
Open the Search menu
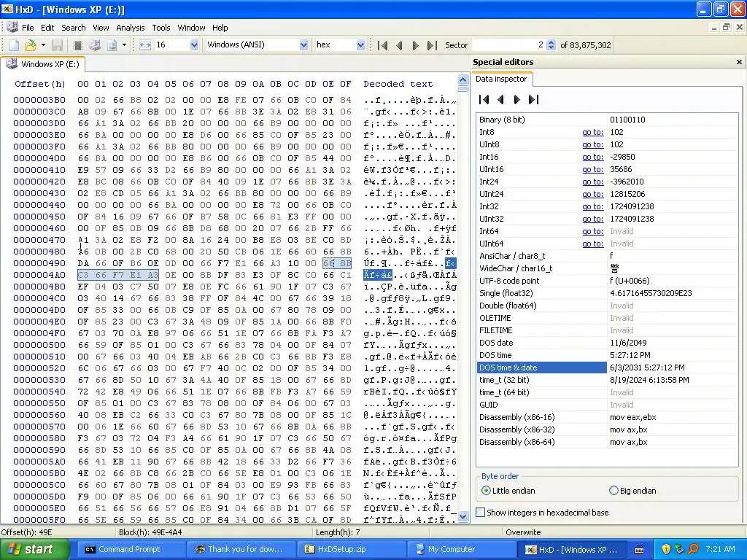click(x=74, y=28)
